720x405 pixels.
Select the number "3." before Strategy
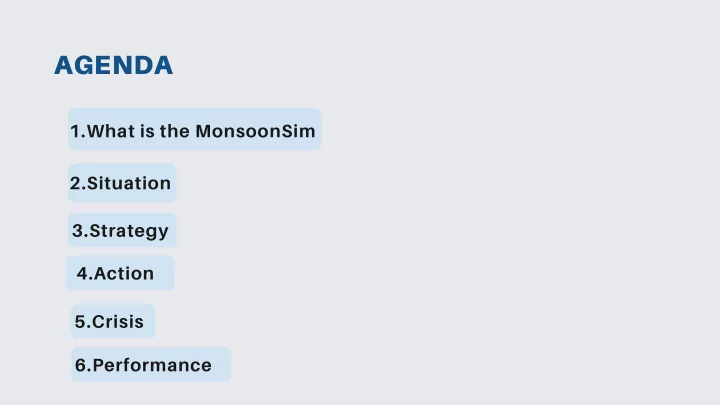80,231
